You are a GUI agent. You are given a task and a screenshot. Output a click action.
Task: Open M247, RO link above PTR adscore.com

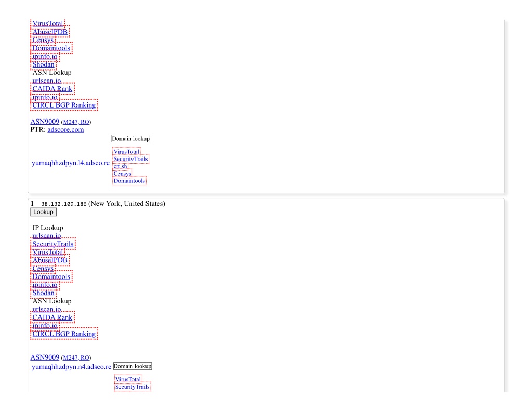[x=76, y=122]
